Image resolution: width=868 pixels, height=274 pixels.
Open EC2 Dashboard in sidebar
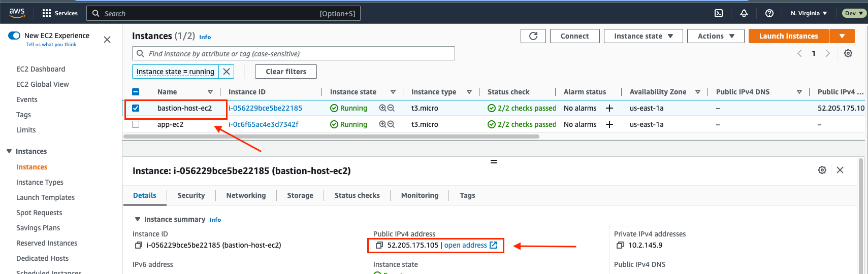(x=41, y=69)
